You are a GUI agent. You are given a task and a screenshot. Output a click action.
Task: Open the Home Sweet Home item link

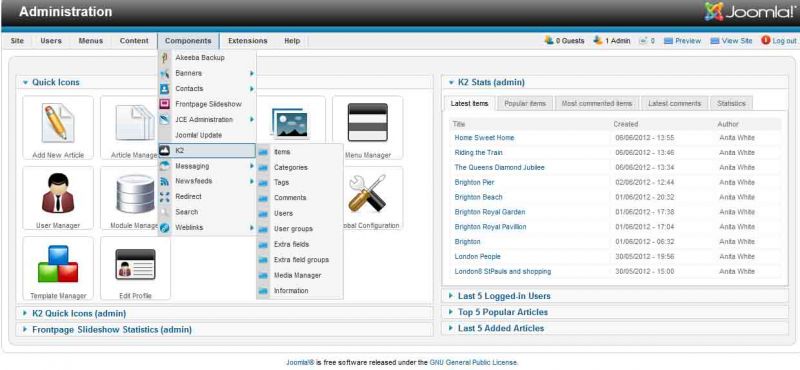[x=484, y=138]
